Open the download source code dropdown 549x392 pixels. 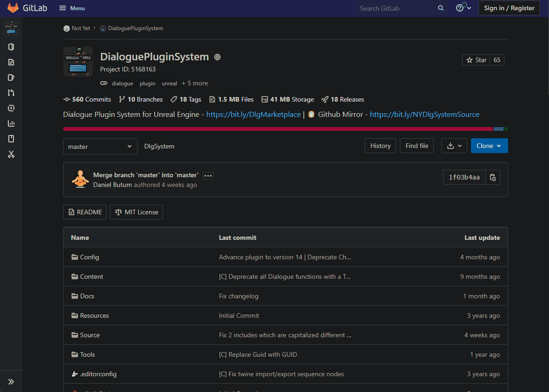point(454,145)
